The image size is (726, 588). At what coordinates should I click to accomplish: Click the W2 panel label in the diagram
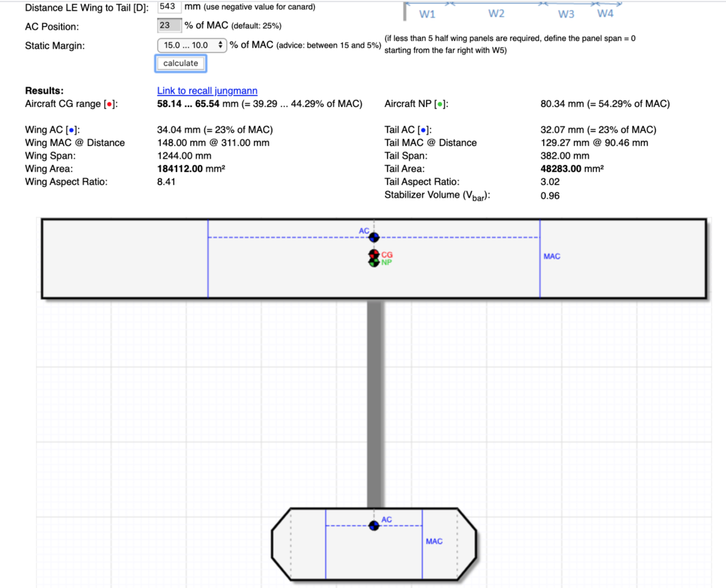(x=496, y=14)
